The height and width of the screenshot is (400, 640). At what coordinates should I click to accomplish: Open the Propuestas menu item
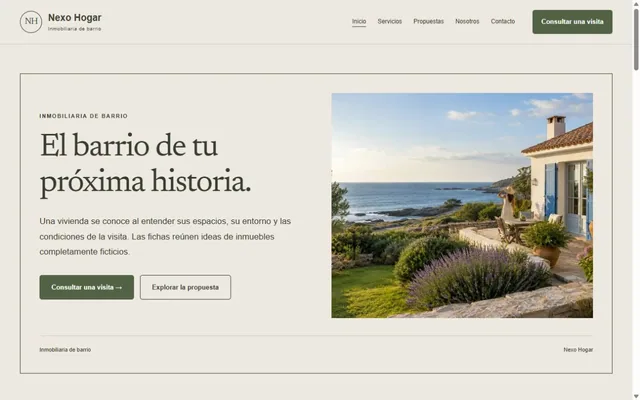click(x=429, y=21)
